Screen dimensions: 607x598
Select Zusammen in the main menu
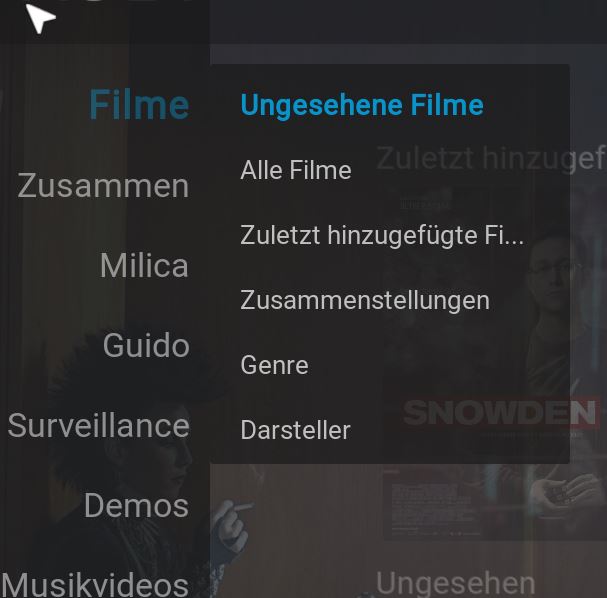103,185
